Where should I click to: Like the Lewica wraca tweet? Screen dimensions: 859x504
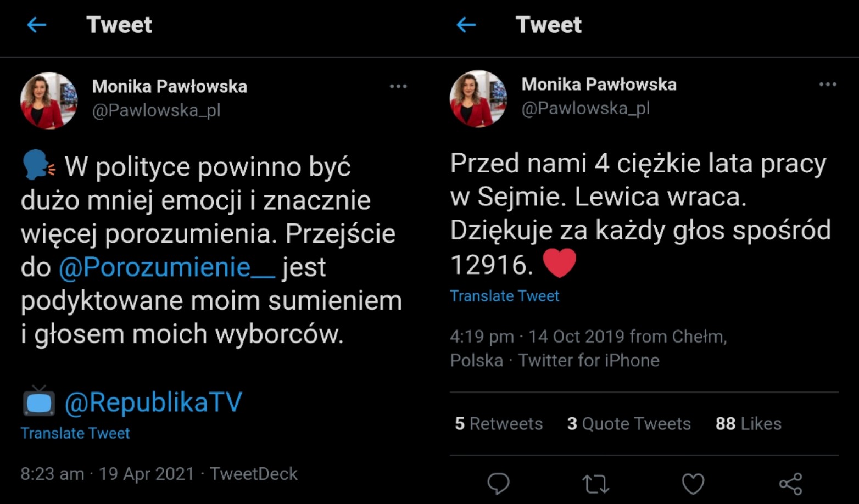693,484
